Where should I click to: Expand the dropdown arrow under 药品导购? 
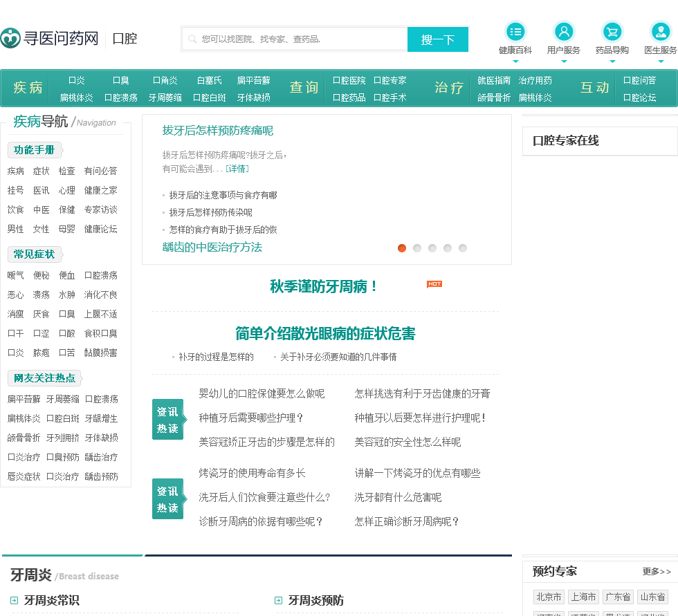click(612, 62)
